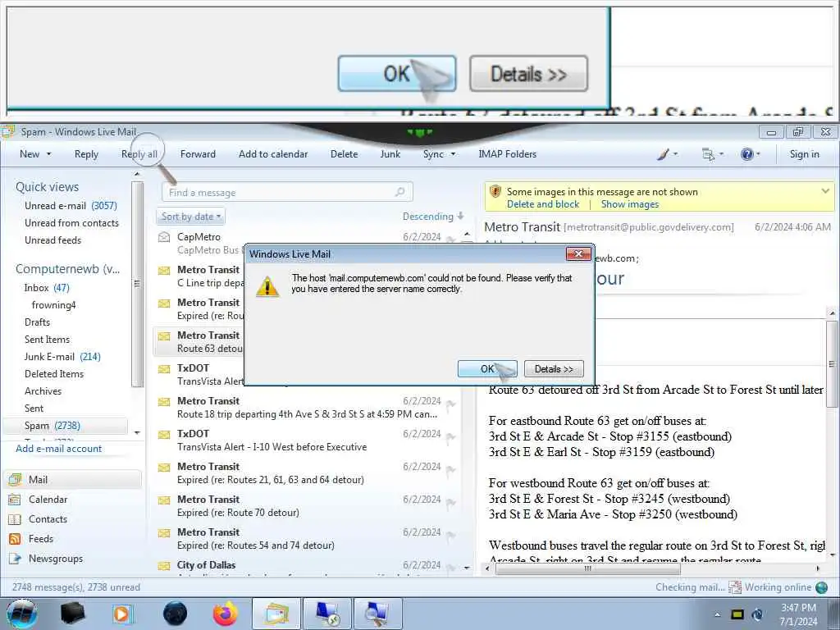Show hidden tray icons arrow
Viewport: 840px width, 630px height.
click(717, 614)
